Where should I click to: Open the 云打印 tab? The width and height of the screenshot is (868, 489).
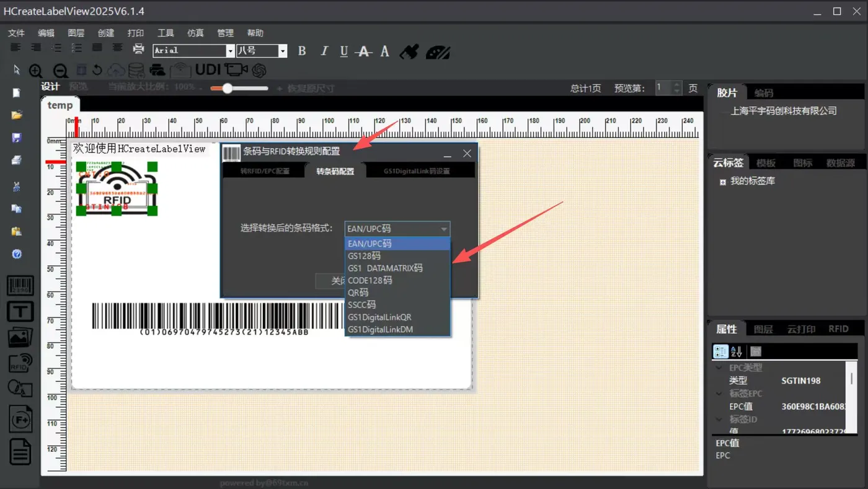(801, 329)
